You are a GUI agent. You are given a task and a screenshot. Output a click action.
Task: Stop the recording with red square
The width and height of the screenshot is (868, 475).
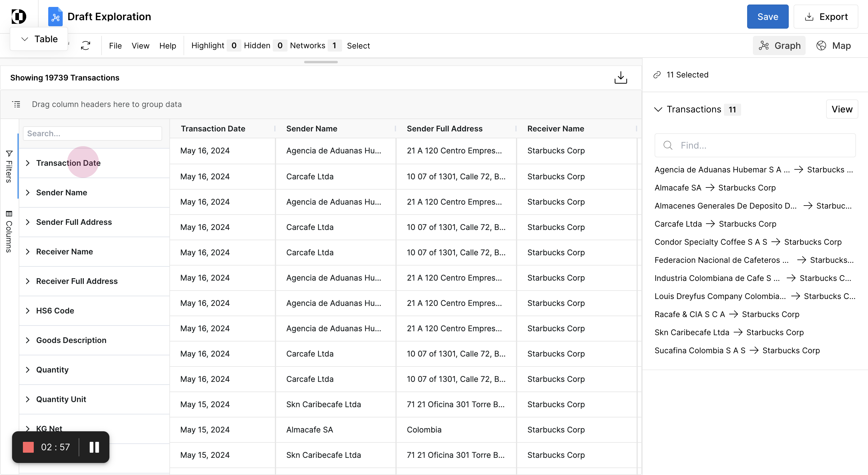pyautogui.click(x=28, y=447)
